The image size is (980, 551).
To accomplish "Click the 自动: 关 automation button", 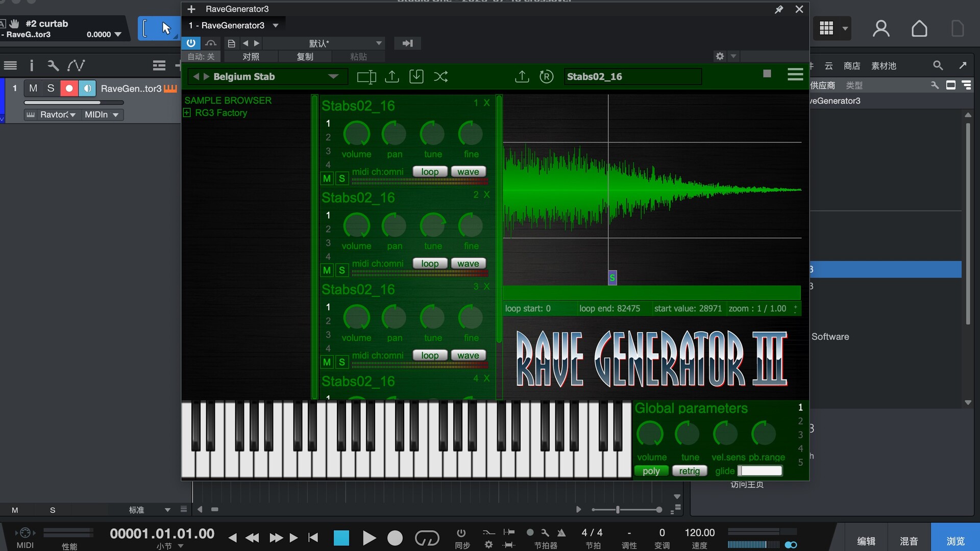I will 201,57.
